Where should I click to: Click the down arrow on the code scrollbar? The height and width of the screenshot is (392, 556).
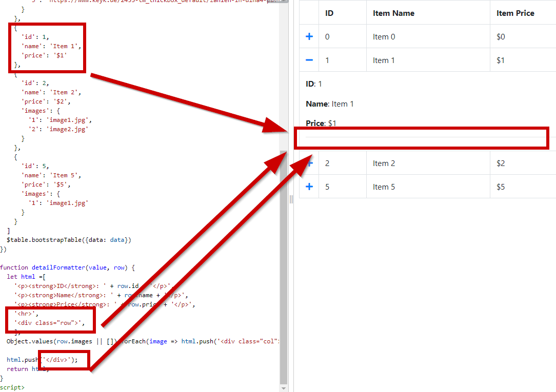284,388
